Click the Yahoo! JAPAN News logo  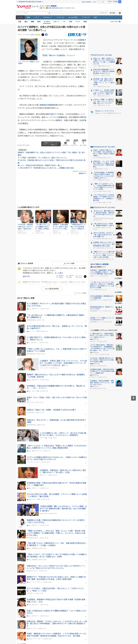click(27, 7)
